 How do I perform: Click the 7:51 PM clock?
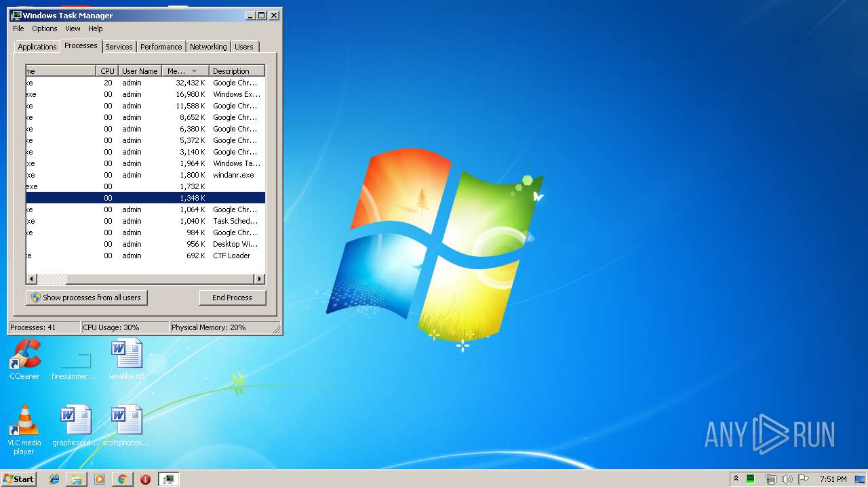pos(833,479)
